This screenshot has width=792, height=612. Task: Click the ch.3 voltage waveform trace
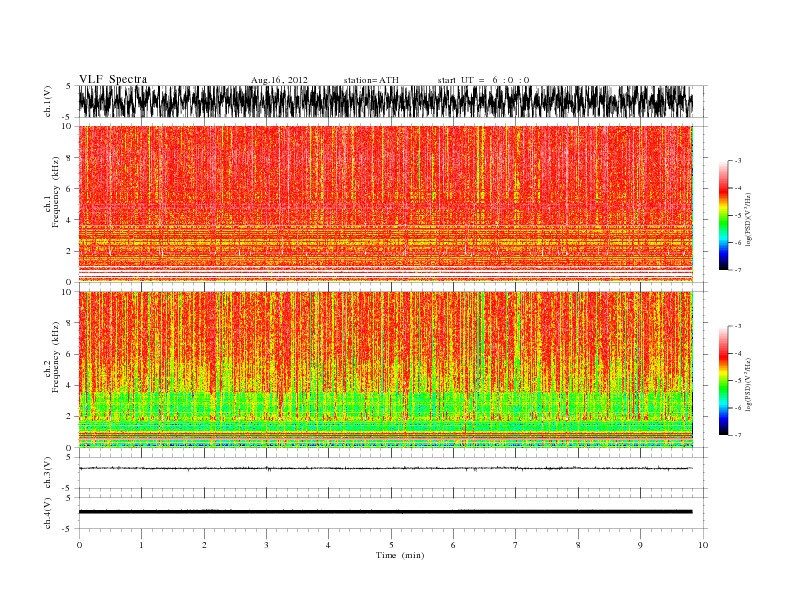(385, 469)
